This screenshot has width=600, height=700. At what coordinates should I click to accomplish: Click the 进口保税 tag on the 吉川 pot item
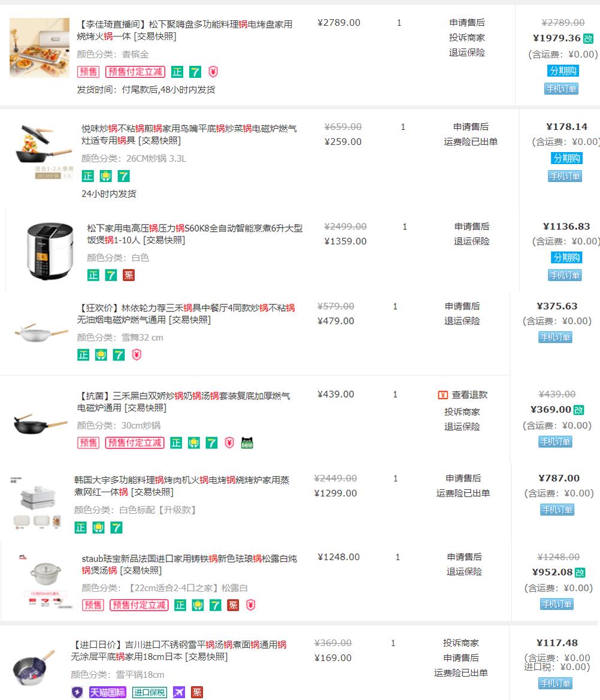pyautogui.click(x=150, y=692)
